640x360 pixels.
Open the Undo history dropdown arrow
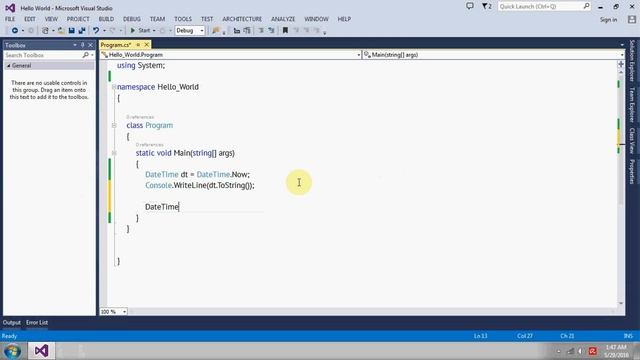pyautogui.click(x=104, y=31)
